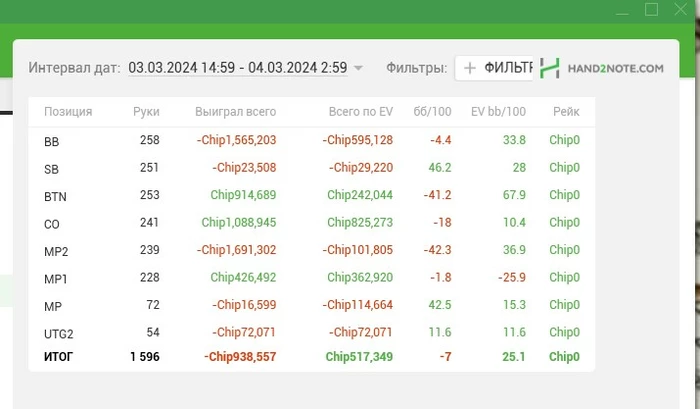This screenshot has width=700, height=409.
Task: Sort by Выиграл всего column header
Action: point(235,112)
